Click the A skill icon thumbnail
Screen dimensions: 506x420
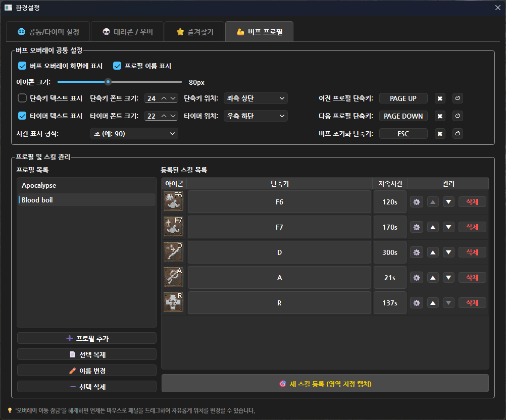(173, 277)
